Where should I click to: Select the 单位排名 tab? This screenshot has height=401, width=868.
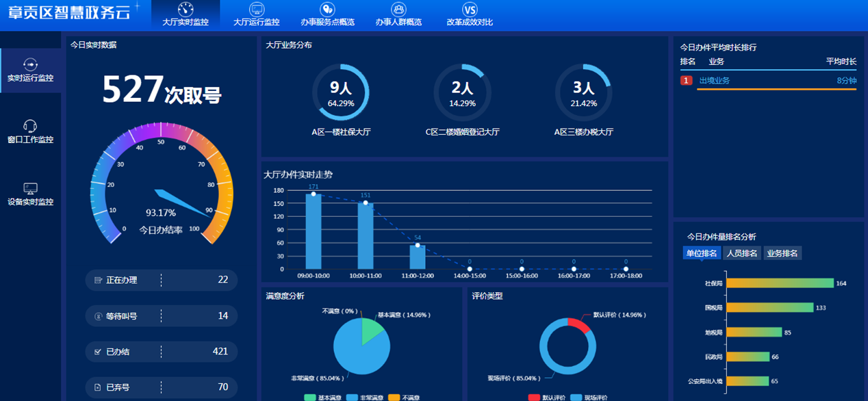tap(702, 253)
